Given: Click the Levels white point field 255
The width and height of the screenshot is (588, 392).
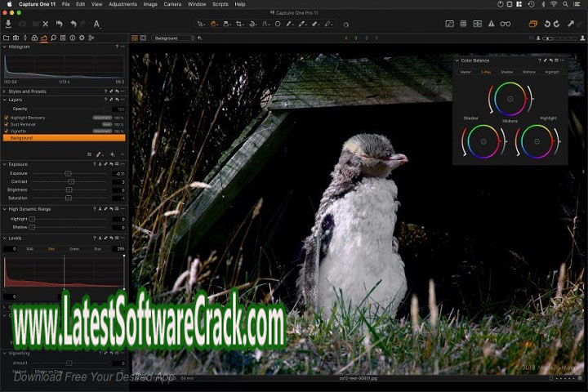Looking at the screenshot, I should [118, 249].
